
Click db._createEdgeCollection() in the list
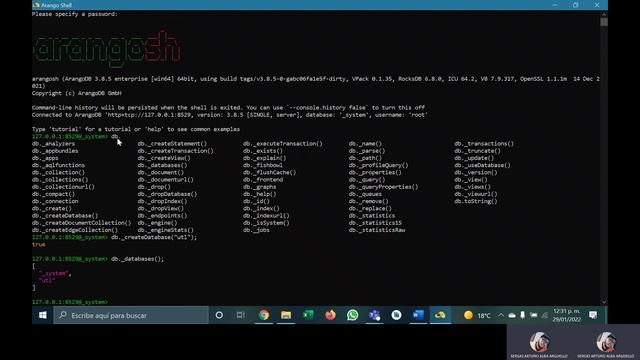(75, 230)
